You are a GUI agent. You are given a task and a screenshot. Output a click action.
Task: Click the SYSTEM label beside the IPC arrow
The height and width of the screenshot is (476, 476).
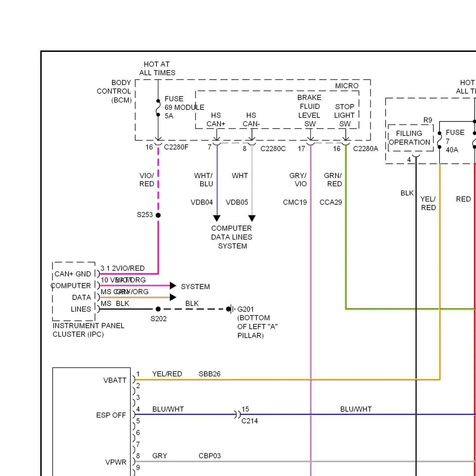[x=195, y=287]
